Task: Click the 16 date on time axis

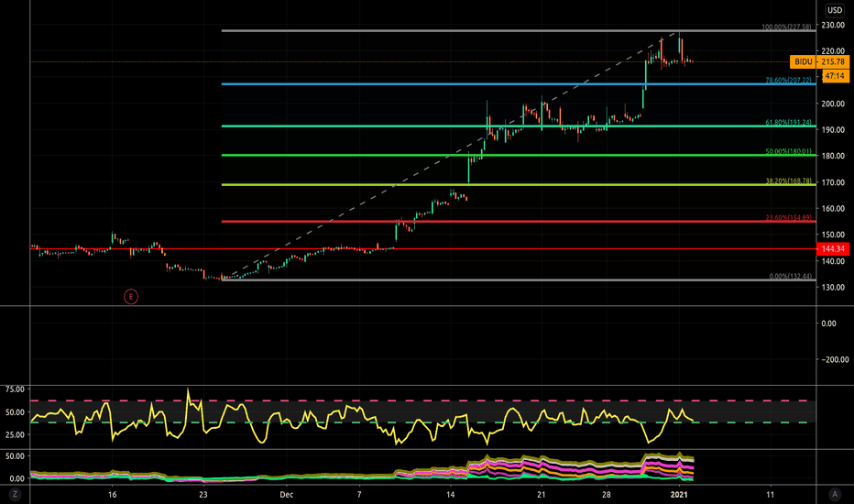Action: click(112, 495)
